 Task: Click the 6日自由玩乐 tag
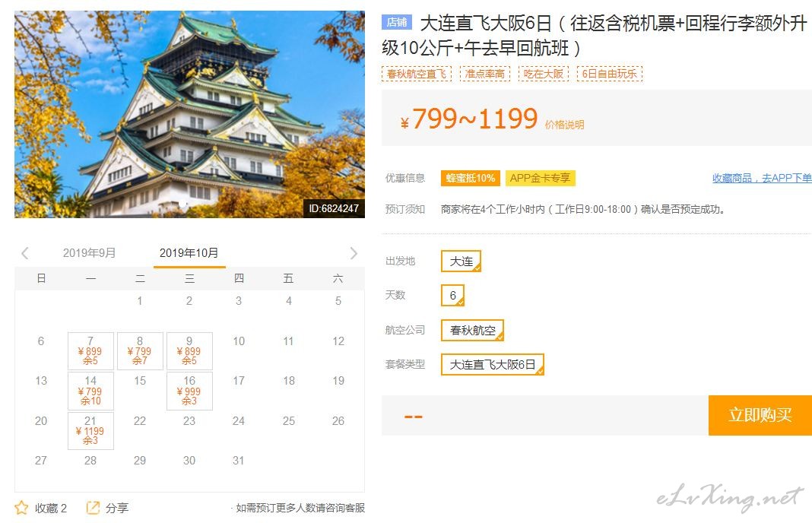tap(610, 74)
